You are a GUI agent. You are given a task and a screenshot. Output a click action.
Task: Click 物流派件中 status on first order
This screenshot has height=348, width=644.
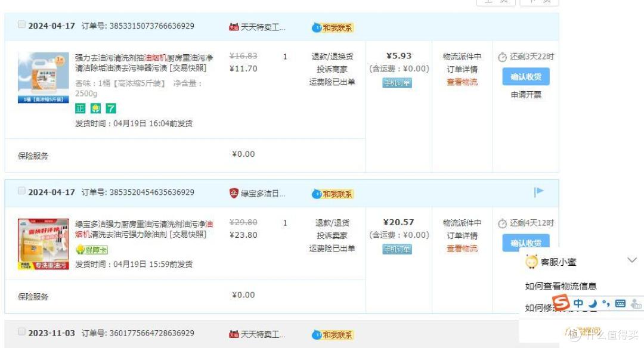(462, 57)
